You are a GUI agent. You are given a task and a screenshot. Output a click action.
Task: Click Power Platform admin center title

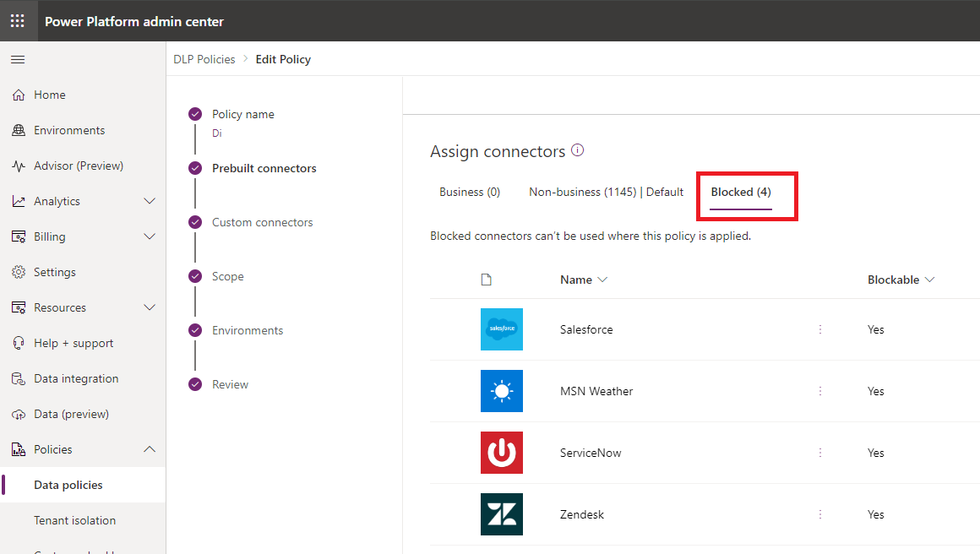click(133, 21)
